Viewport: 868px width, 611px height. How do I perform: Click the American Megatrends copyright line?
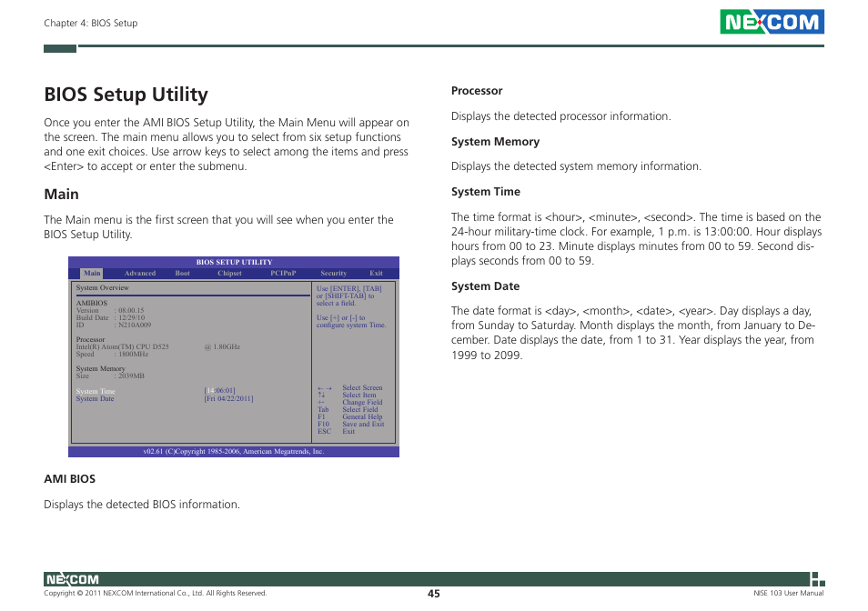pos(234,451)
